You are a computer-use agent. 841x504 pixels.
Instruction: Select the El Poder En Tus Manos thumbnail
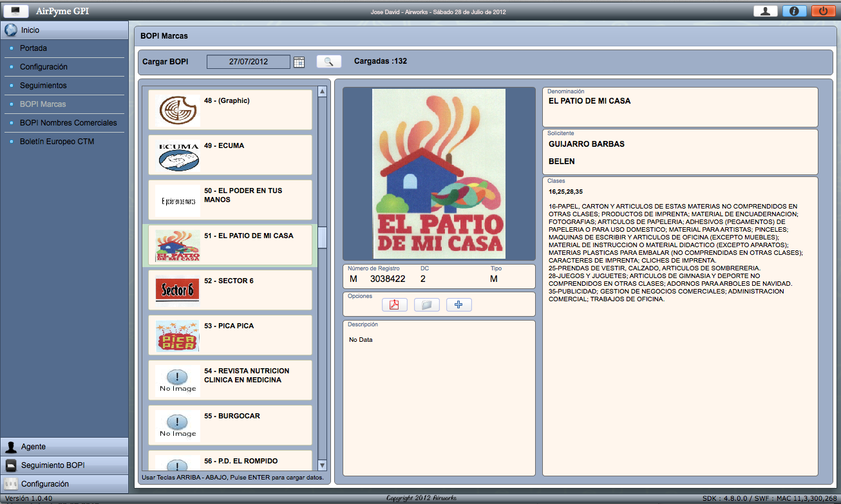pyautogui.click(x=178, y=200)
